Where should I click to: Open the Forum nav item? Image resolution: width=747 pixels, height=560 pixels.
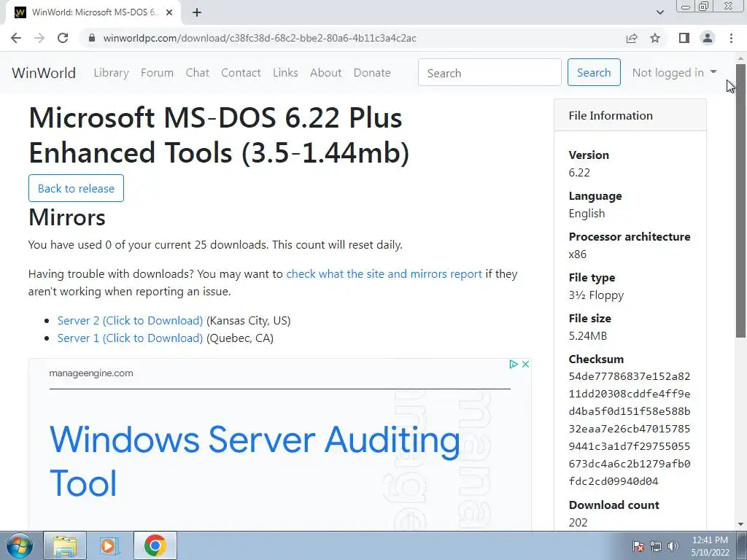158,73
